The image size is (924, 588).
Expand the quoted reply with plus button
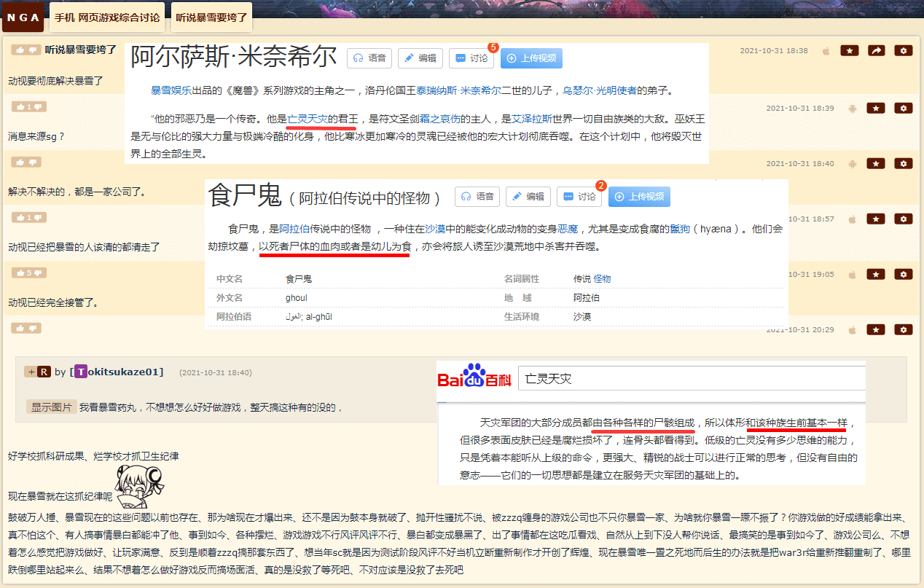(31, 372)
